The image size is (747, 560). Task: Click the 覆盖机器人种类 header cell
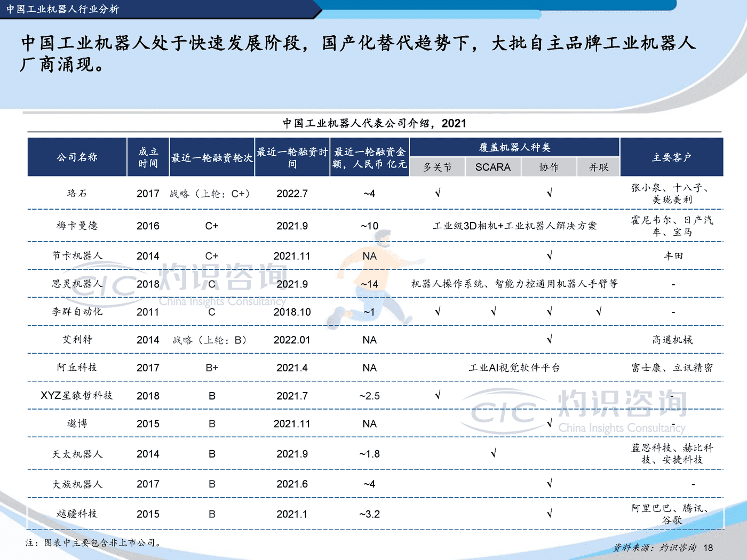pyautogui.click(x=514, y=147)
